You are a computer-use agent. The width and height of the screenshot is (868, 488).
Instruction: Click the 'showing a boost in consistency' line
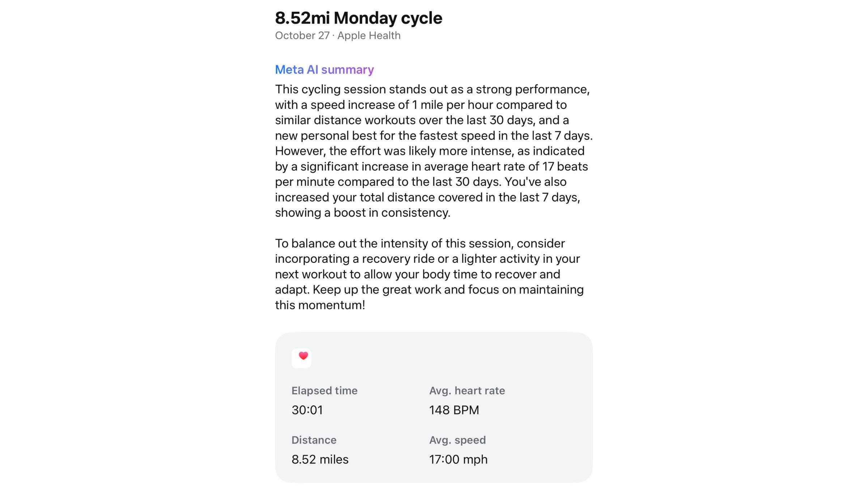click(362, 213)
